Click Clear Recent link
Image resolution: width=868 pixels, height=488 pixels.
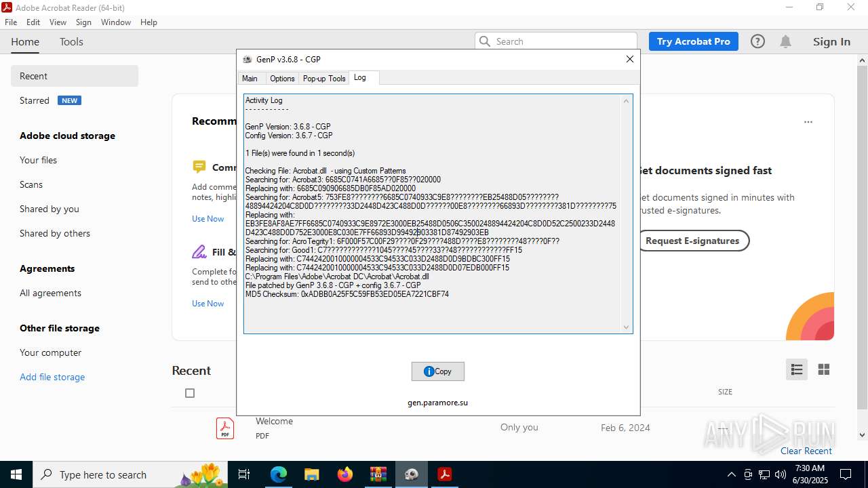tap(806, 451)
